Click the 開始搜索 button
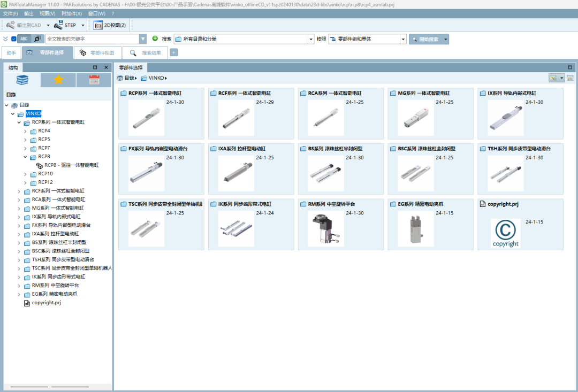Screen dimensions: 578x392 tap(426, 39)
